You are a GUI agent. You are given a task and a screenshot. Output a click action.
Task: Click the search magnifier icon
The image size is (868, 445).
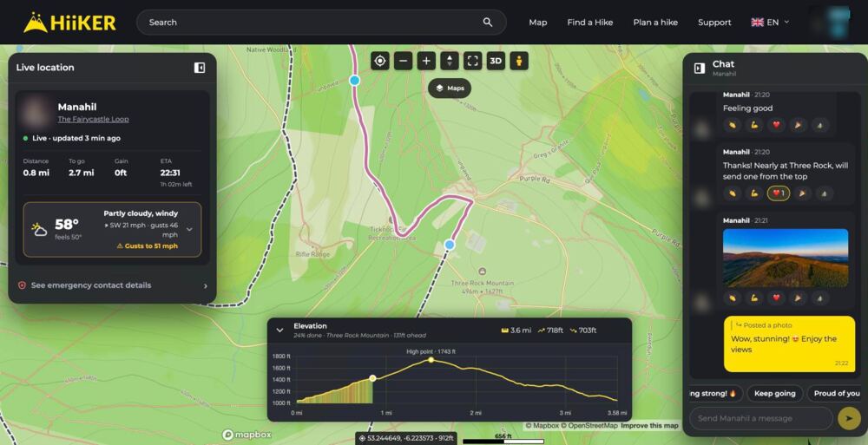point(488,23)
